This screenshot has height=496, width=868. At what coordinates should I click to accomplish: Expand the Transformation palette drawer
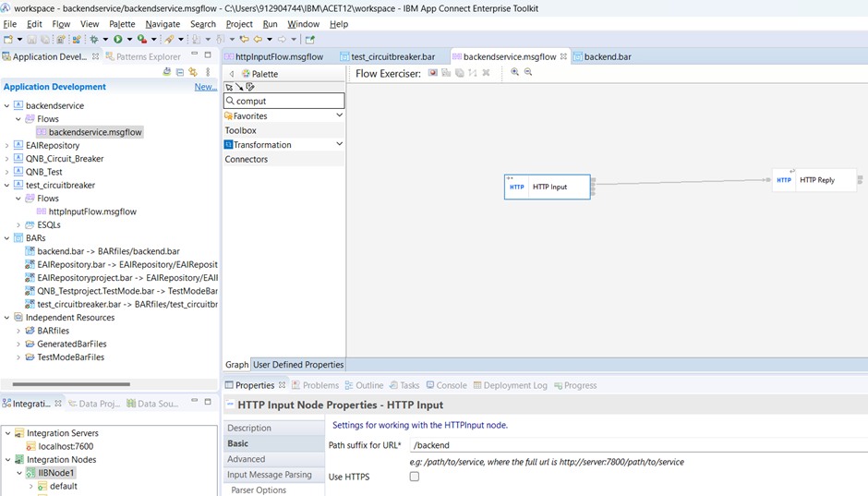(339, 144)
